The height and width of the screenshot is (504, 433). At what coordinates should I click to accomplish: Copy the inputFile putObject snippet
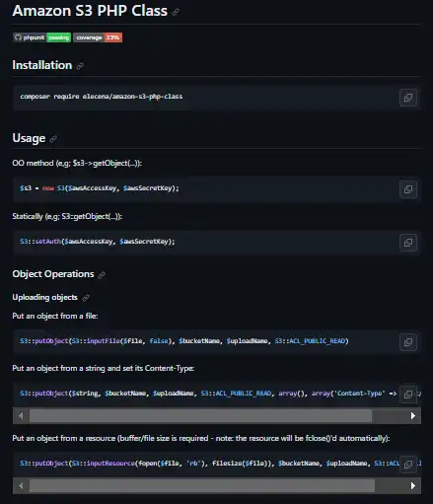[408, 342]
